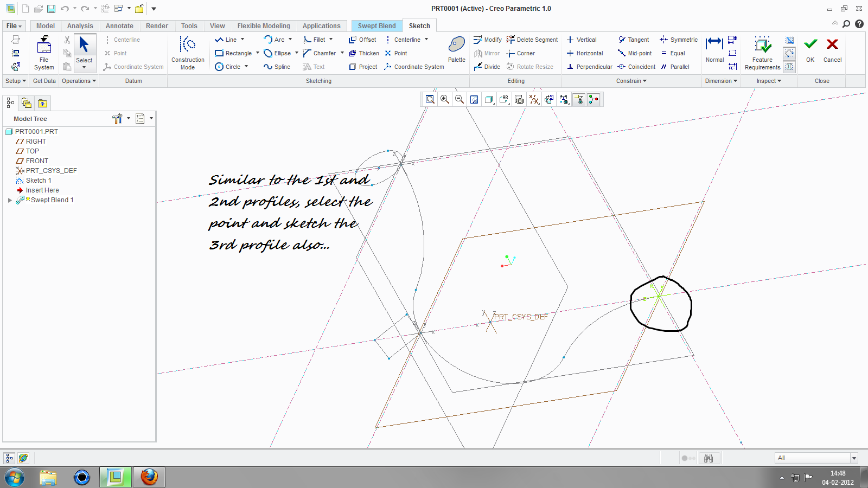Zoom out using the graphics toolbar magnifier
Viewport: 868px width, 488px height.
(x=459, y=99)
